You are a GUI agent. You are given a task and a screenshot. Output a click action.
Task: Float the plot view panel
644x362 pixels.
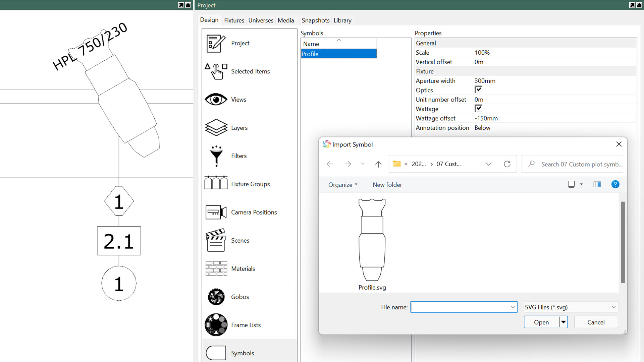click(180, 5)
